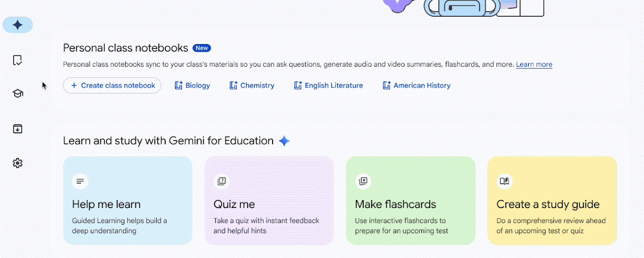Click the study guide book icon
The image size is (644, 258).
point(504,181)
